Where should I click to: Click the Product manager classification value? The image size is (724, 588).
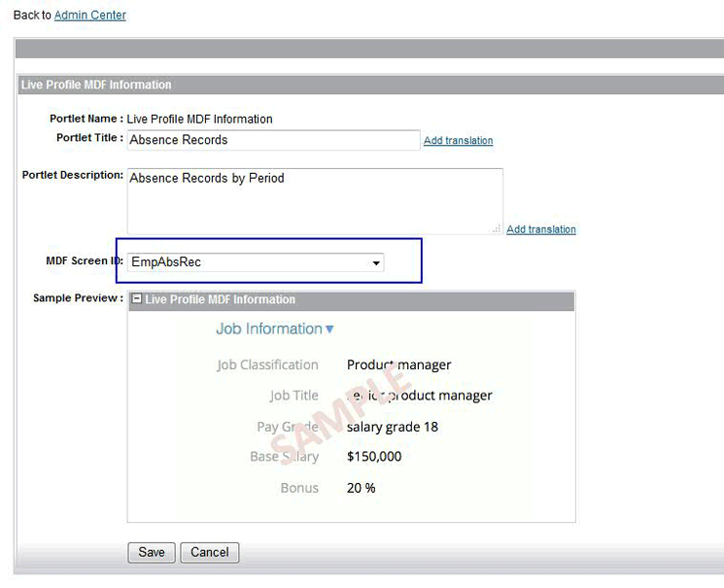[398, 365]
